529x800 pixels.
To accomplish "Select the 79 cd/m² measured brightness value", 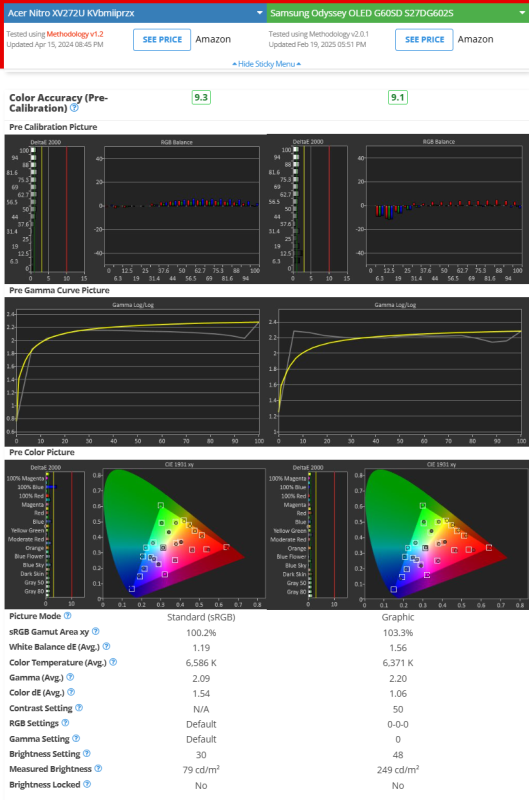I will coord(201,769).
